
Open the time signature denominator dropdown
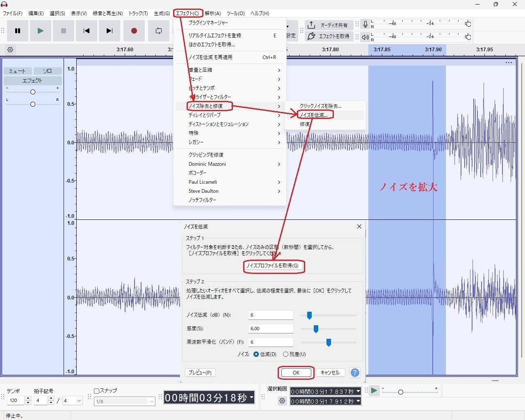(72, 401)
